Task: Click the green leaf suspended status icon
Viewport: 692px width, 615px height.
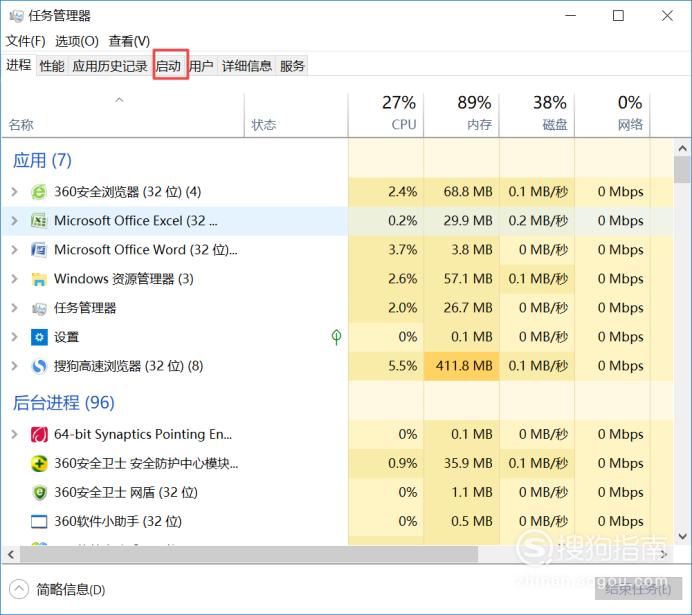Action: (x=336, y=337)
